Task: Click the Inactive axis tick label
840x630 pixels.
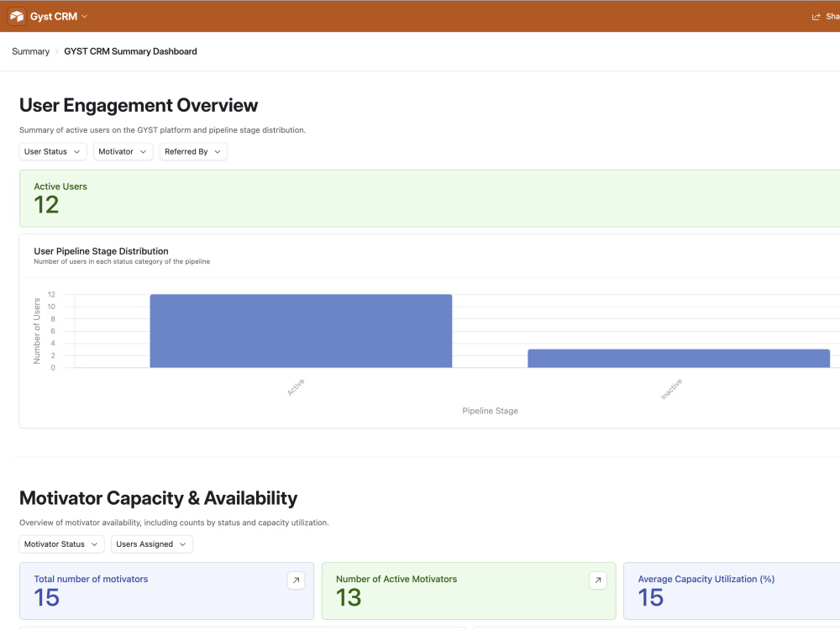Action: [x=671, y=389]
